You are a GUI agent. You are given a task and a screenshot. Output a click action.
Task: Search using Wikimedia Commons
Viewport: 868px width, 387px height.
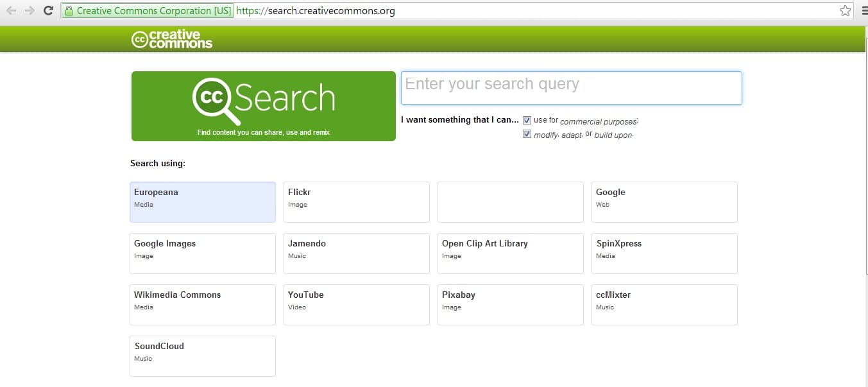[x=203, y=305]
